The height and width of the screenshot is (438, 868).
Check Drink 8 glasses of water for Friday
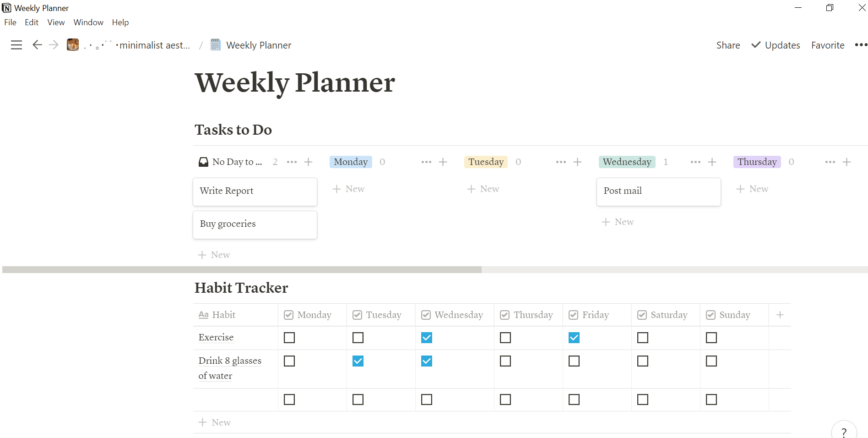[x=574, y=361]
